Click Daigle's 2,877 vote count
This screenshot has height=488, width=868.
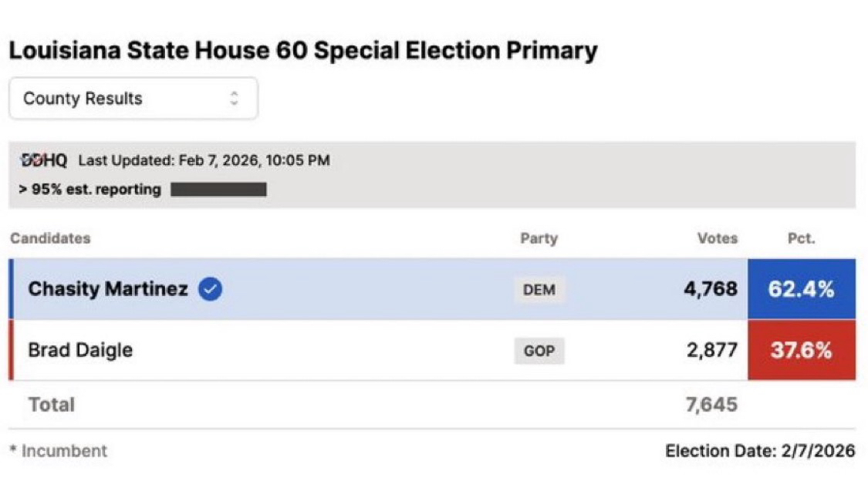711,350
